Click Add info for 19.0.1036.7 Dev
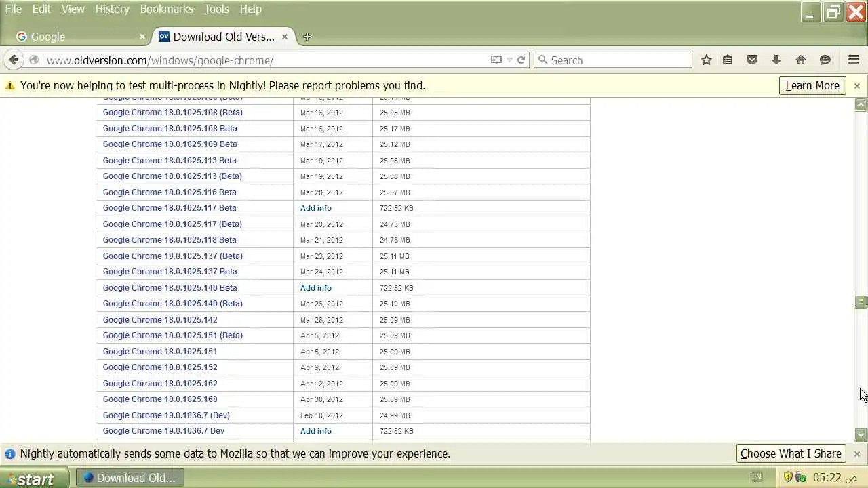This screenshot has height=488, width=868. [x=316, y=431]
